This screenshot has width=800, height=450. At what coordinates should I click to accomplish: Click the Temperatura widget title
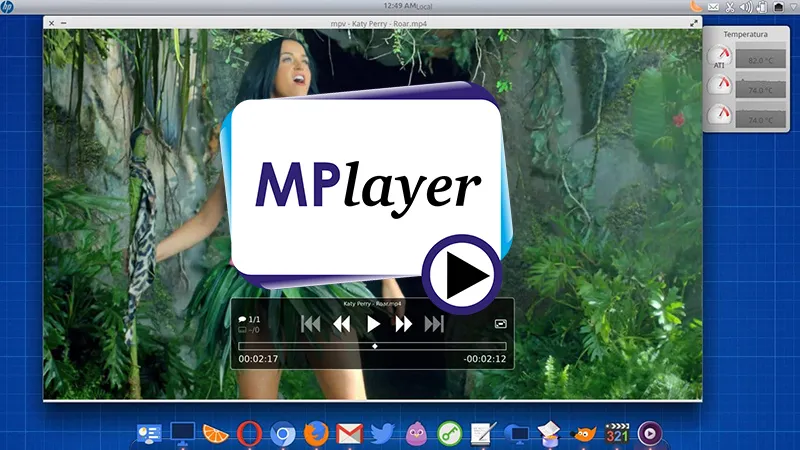745,34
